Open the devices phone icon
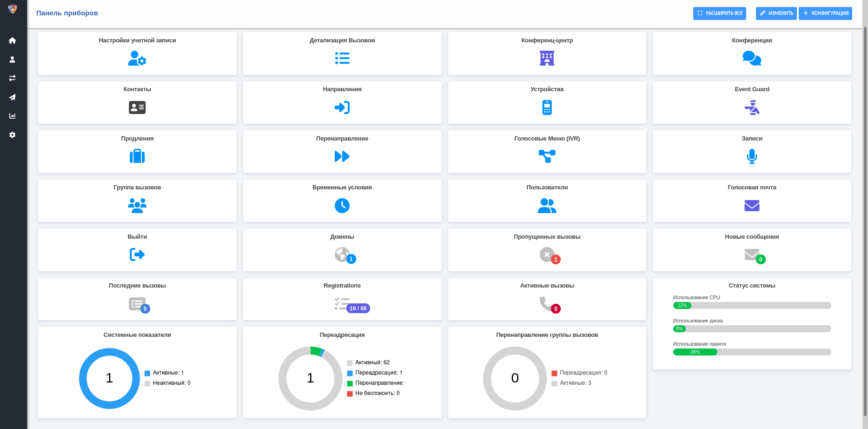The image size is (868, 429). 547,107
